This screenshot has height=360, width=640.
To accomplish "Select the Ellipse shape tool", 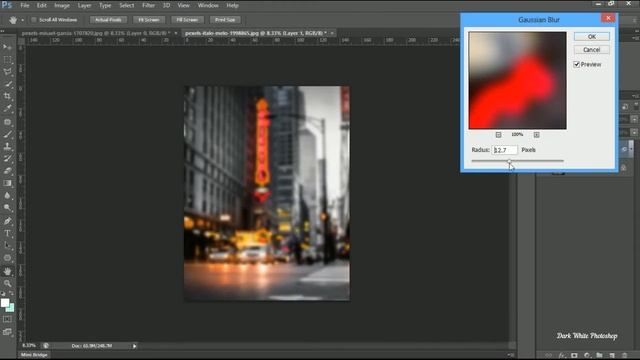I will tap(7, 258).
